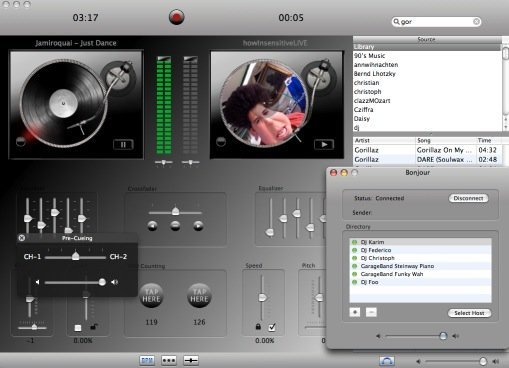Close the Pre-Cueing panel
Image resolution: width=509 pixels, height=368 pixels.
point(22,238)
